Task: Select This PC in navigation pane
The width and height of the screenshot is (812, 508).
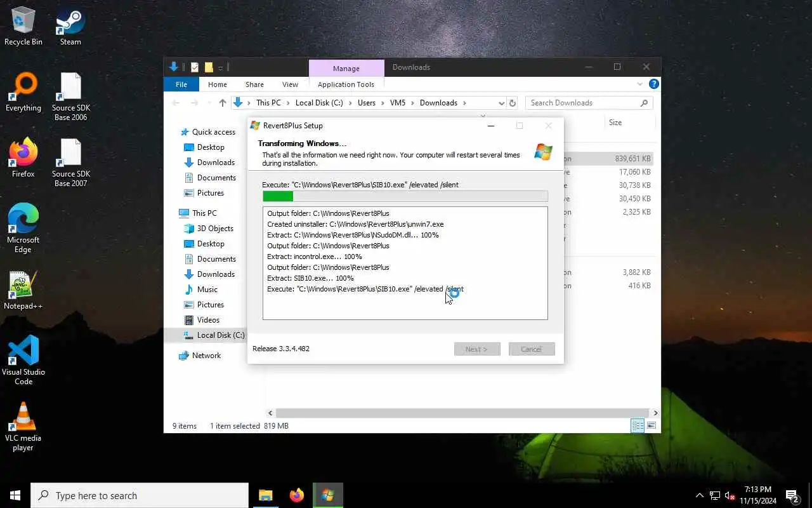Action: (204, 213)
